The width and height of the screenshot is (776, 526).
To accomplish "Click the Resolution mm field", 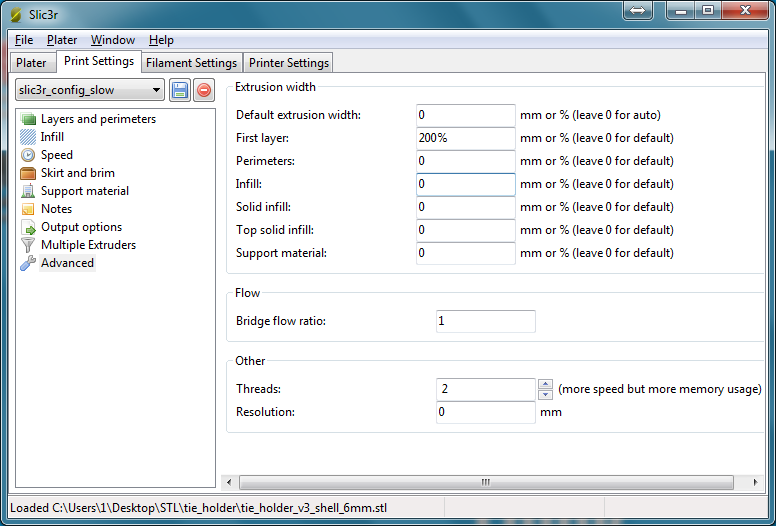I will tap(485, 412).
